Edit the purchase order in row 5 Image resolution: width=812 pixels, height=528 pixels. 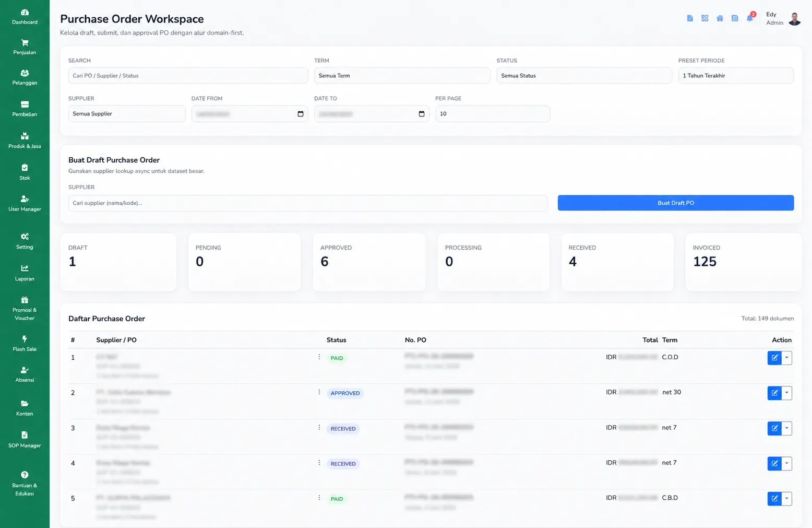pyautogui.click(x=774, y=499)
